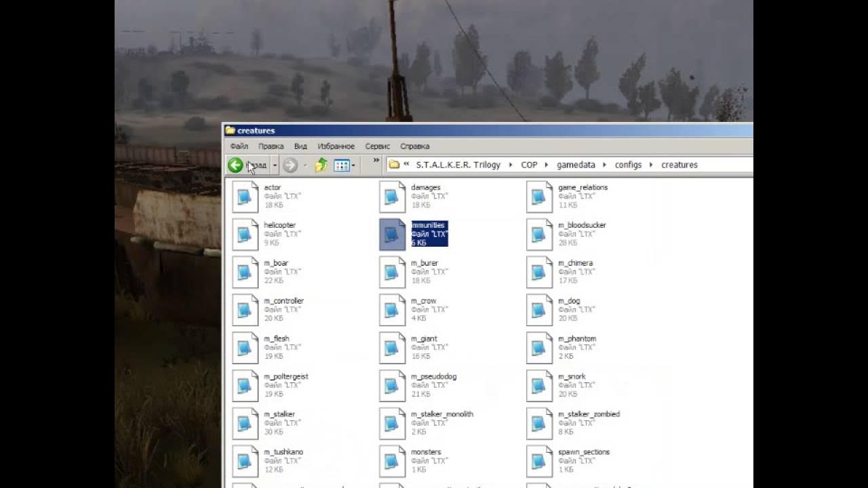
Task: Click the address bar folder icon
Action: 394,165
